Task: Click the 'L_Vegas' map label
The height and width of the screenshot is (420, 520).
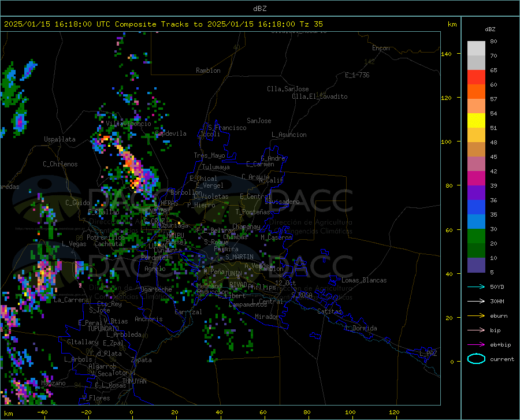Action: pyautogui.click(x=74, y=244)
